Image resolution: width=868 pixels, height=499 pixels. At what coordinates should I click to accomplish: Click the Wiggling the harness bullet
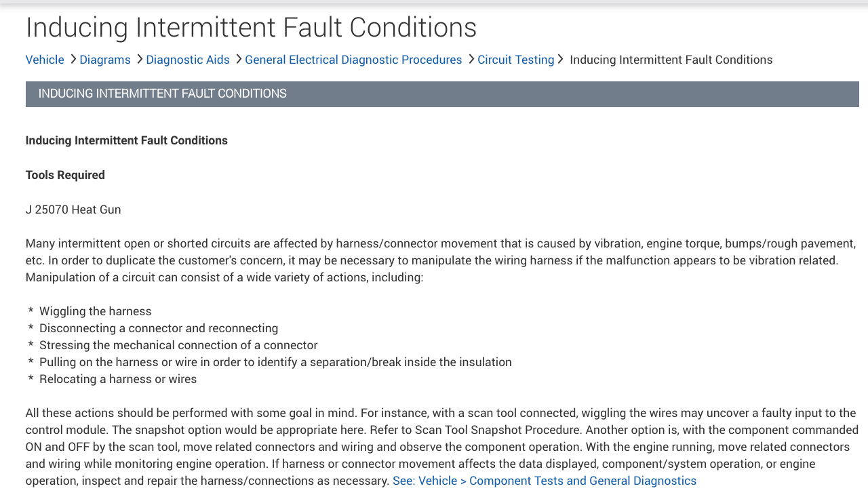(96, 311)
